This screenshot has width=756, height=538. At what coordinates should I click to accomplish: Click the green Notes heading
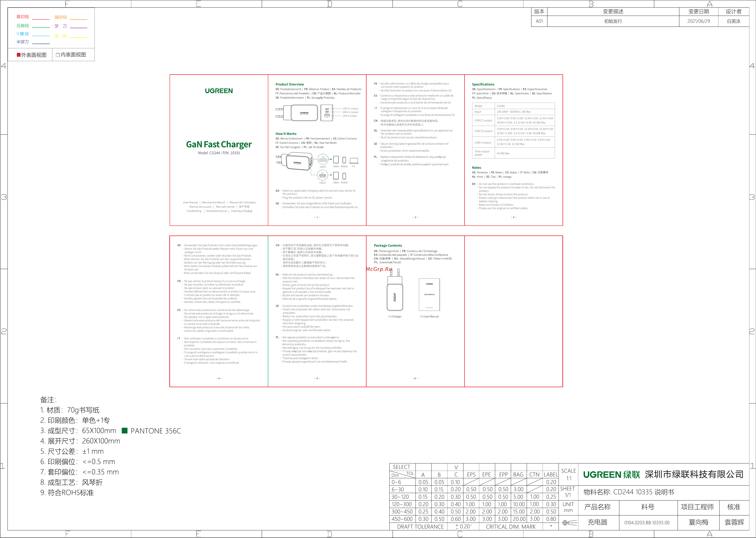(x=476, y=168)
